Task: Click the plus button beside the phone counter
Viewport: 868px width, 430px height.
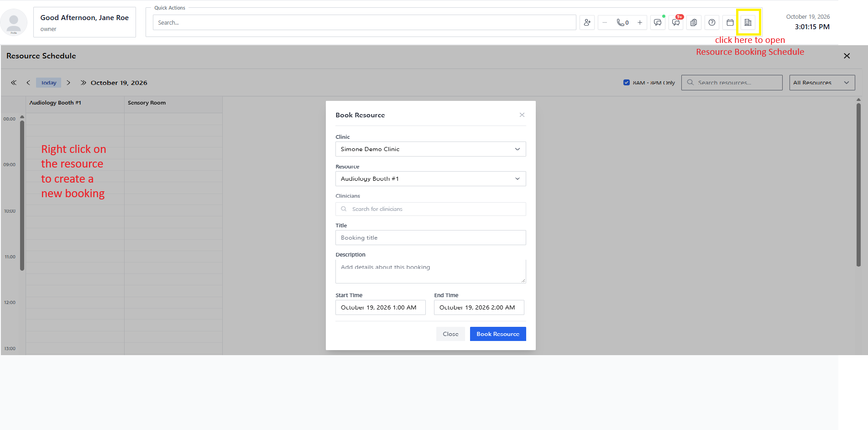Action: coord(640,22)
